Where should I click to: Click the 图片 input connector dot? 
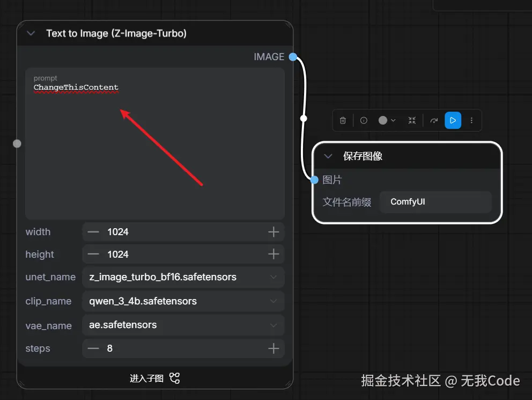[314, 180]
